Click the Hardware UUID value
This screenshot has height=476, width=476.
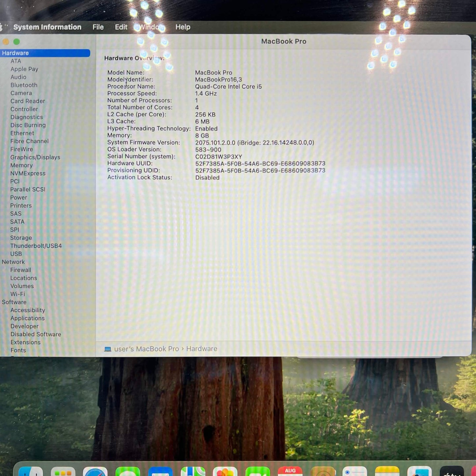click(x=260, y=164)
